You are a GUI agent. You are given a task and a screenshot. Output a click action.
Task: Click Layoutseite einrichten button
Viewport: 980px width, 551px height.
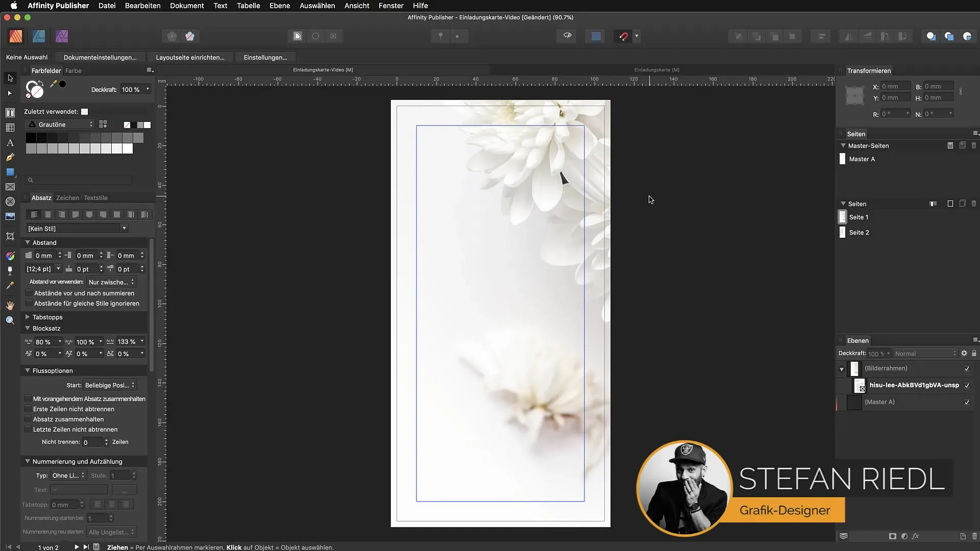pyautogui.click(x=190, y=57)
